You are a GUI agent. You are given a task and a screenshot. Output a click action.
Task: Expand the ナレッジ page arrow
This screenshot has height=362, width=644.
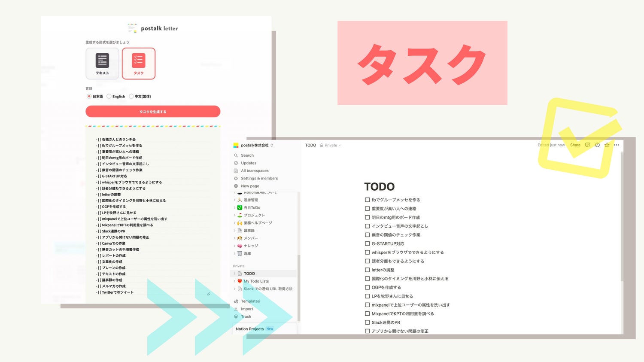tap(234, 246)
